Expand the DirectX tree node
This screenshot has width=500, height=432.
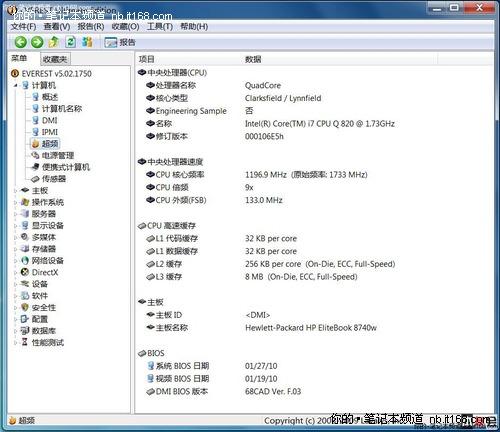click(15, 272)
